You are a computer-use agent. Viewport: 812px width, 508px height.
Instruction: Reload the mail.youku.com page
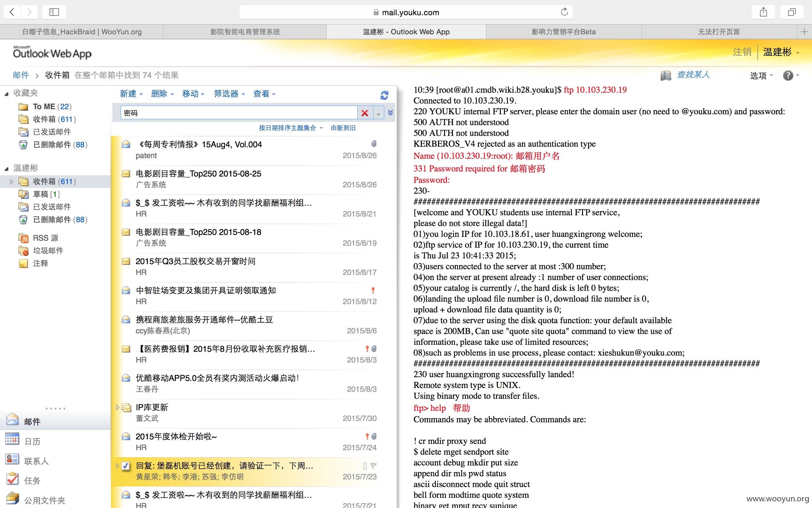point(564,12)
